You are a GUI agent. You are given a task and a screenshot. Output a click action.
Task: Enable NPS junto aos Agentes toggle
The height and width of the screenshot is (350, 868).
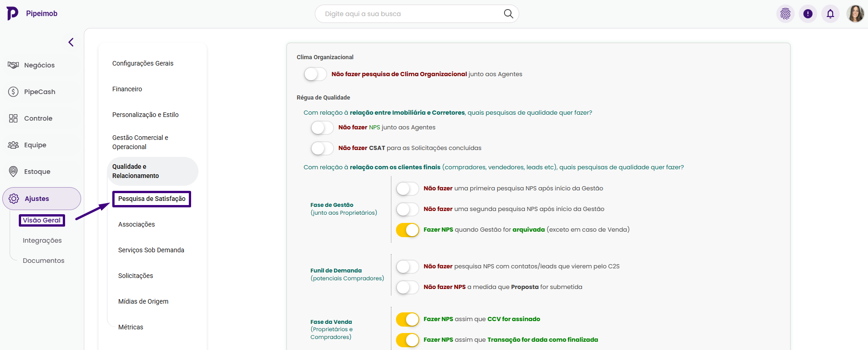pyautogui.click(x=322, y=128)
